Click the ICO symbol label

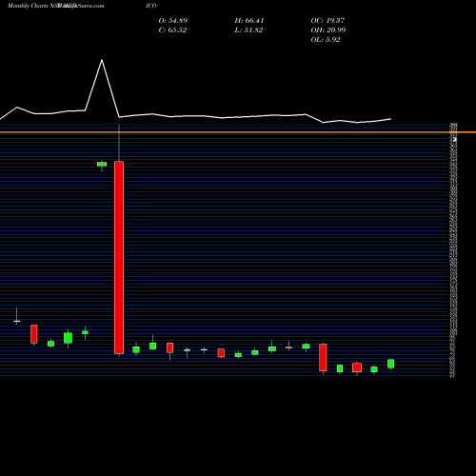click(x=151, y=6)
